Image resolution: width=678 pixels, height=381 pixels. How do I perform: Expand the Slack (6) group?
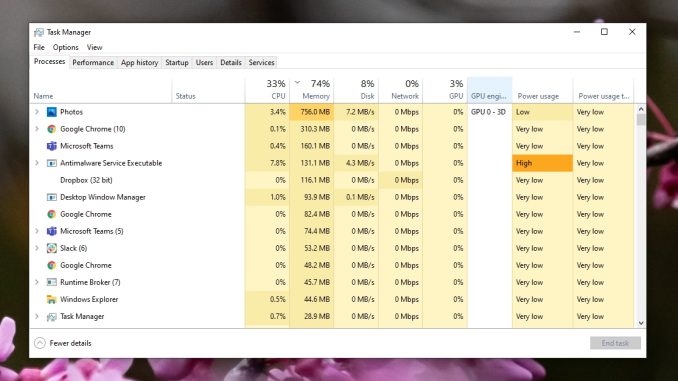point(37,248)
